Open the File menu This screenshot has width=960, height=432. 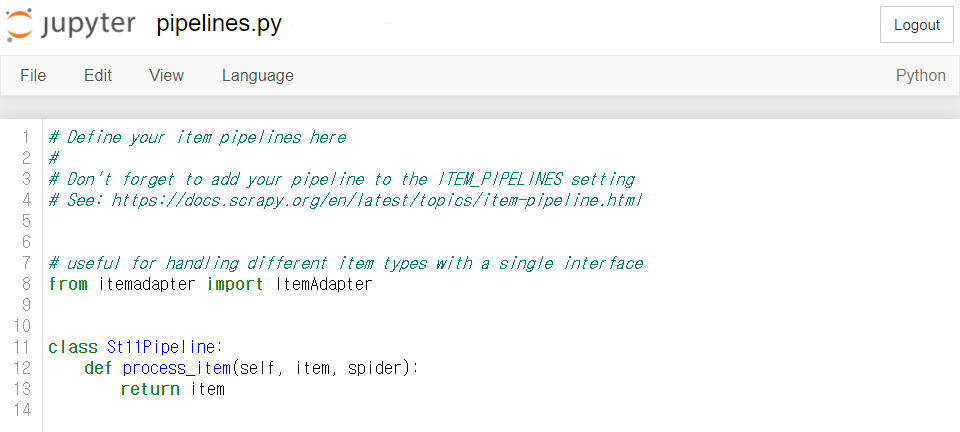pyautogui.click(x=33, y=76)
